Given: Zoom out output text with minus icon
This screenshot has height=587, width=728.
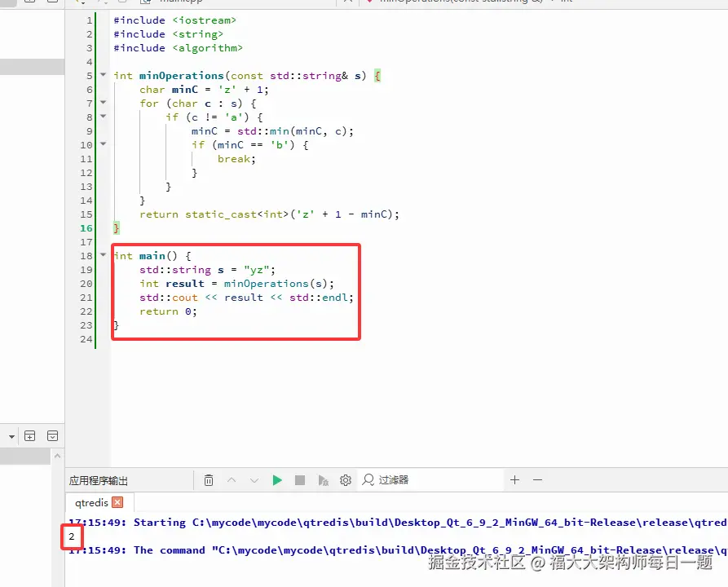Looking at the screenshot, I should [x=537, y=479].
